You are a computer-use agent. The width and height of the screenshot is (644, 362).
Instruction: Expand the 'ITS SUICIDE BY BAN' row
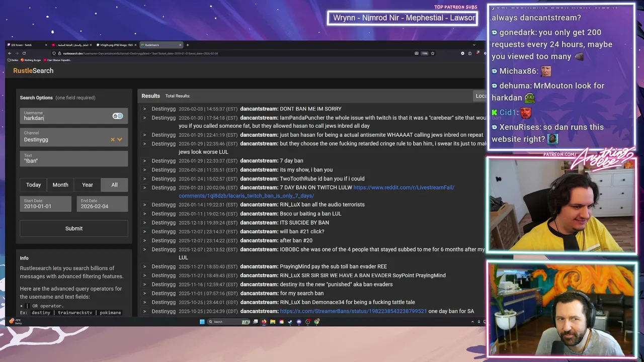(144, 223)
